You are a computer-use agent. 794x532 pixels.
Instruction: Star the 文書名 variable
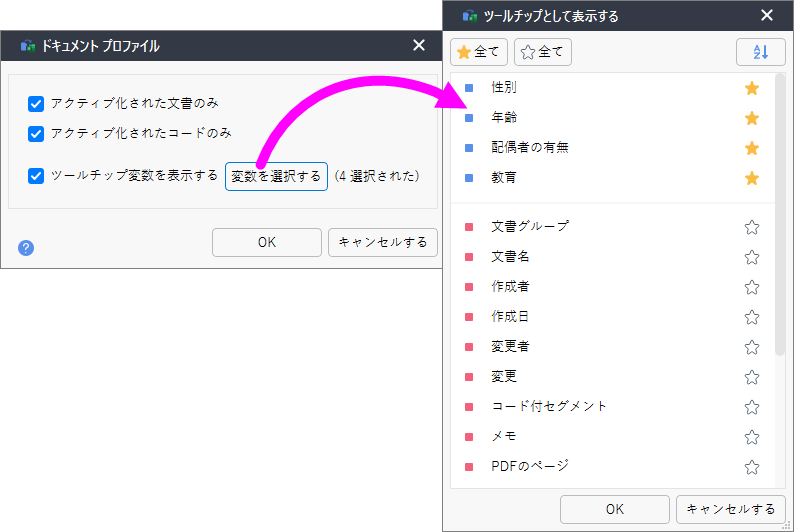click(751, 257)
